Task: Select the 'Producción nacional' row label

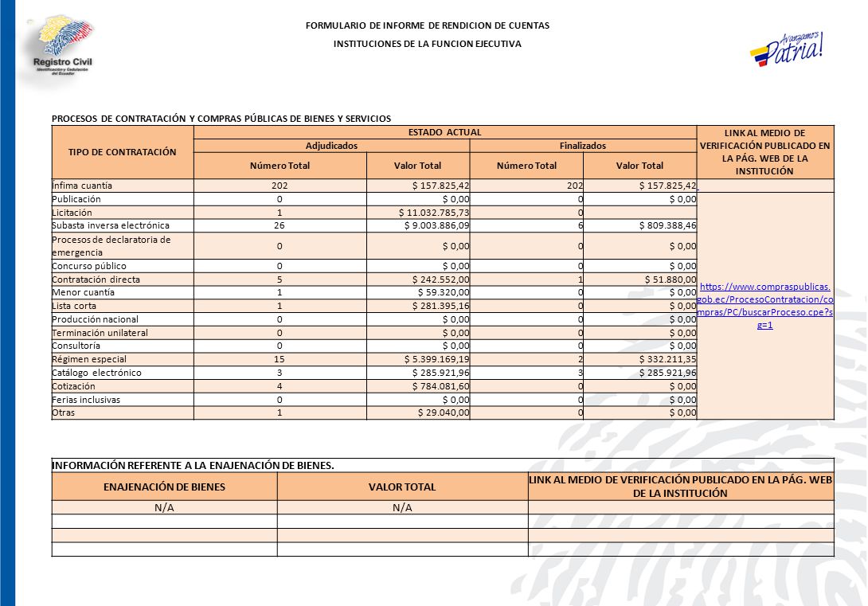Action: point(96,319)
